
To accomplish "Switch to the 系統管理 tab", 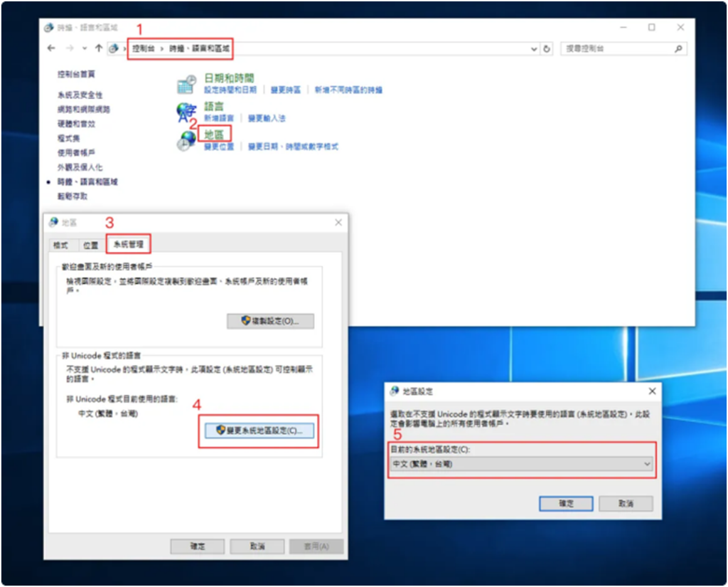I will (x=128, y=244).
